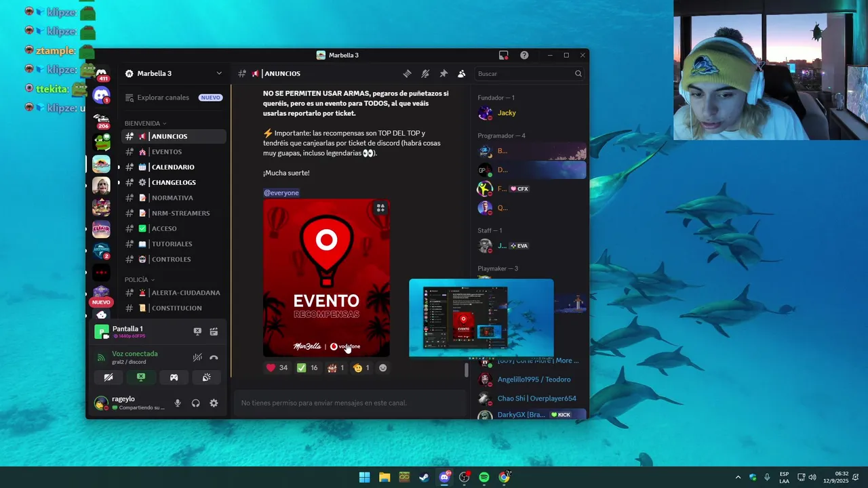Toggle the check mark reaction with 16

(308, 368)
